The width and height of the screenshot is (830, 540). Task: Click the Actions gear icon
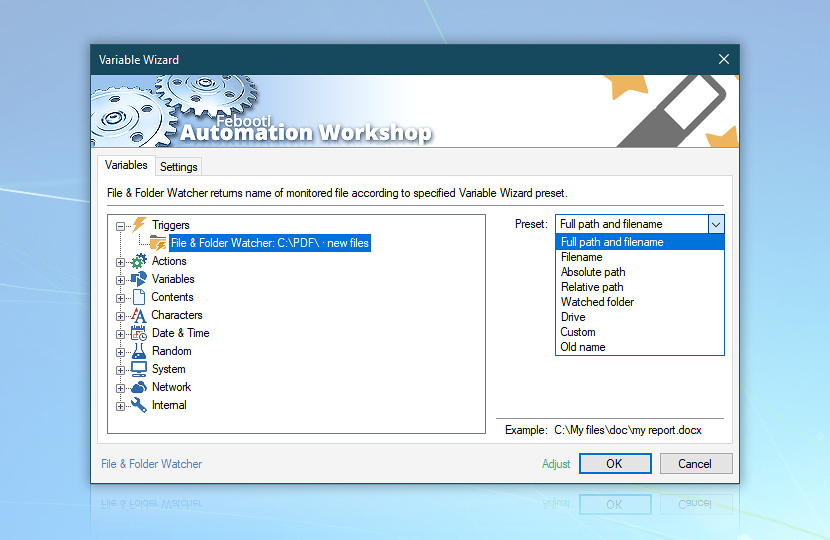[x=139, y=261]
